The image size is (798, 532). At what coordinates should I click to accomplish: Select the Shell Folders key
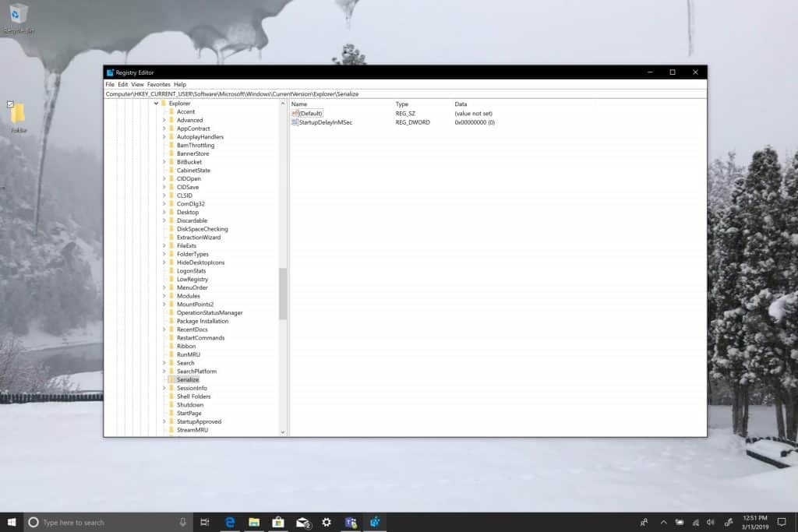coord(193,396)
